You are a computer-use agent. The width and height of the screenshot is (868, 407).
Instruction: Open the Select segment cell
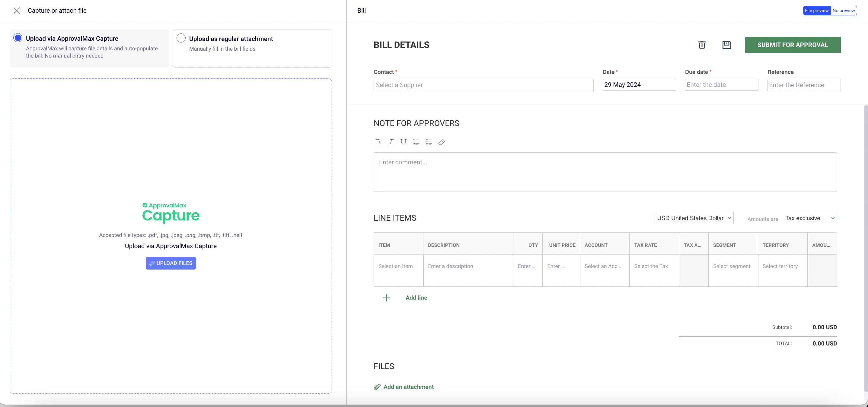[x=733, y=271]
